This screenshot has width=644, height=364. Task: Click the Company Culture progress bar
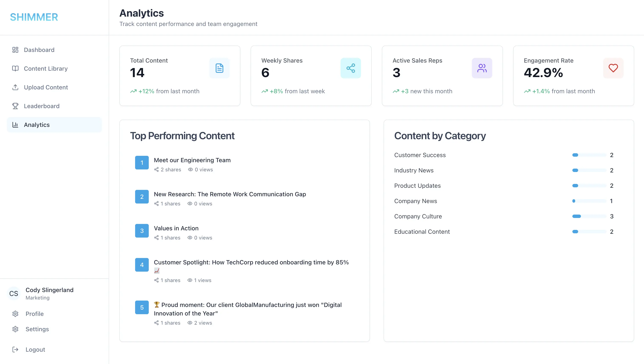(x=589, y=216)
